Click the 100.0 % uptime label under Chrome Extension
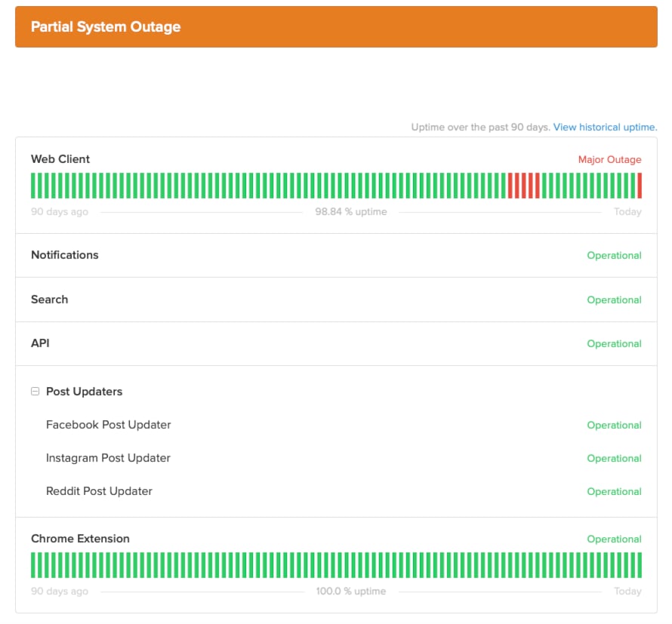Image resolution: width=672 pixels, height=624 pixels. coord(350,591)
